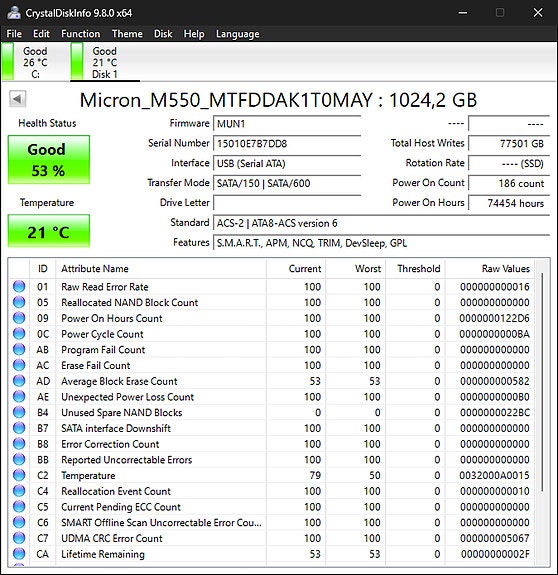Open the File menu
The image size is (558, 575).
pyautogui.click(x=14, y=34)
